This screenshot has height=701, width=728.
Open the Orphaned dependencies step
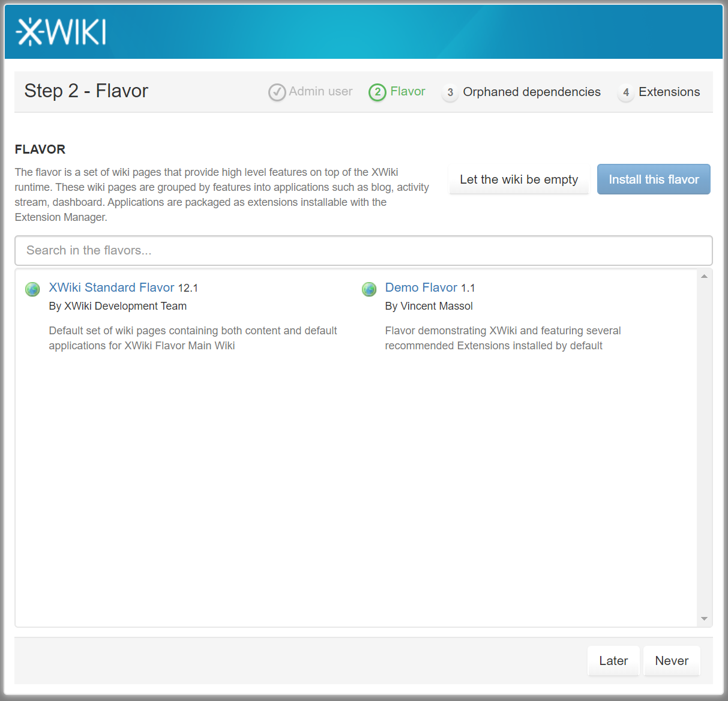tap(532, 92)
